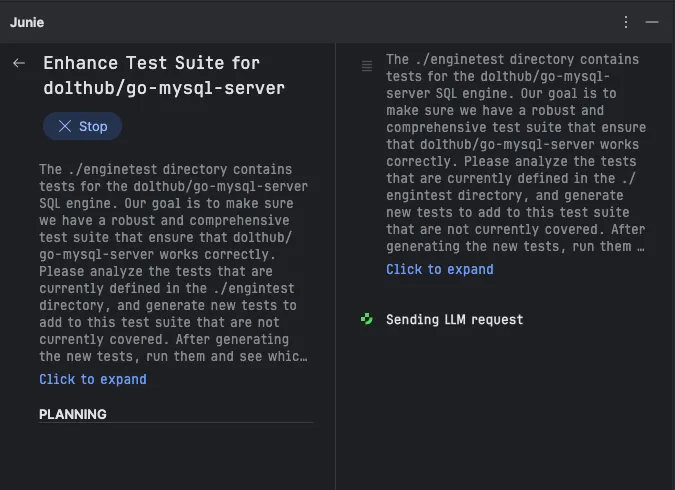Click the green spinner status icon
This screenshot has height=490, width=675.
pos(367,319)
